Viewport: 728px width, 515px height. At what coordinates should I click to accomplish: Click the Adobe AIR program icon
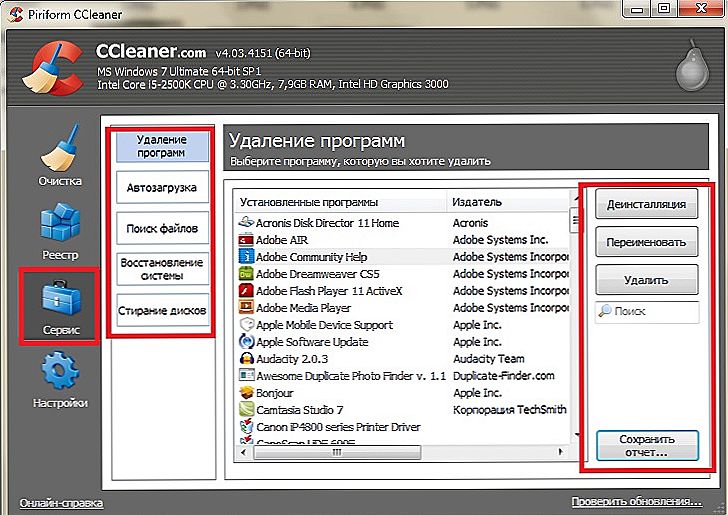coord(246,240)
